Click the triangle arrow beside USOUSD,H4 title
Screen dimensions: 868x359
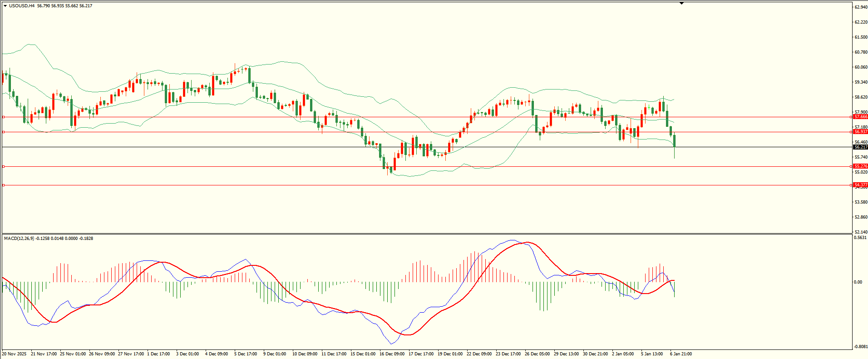click(x=5, y=6)
